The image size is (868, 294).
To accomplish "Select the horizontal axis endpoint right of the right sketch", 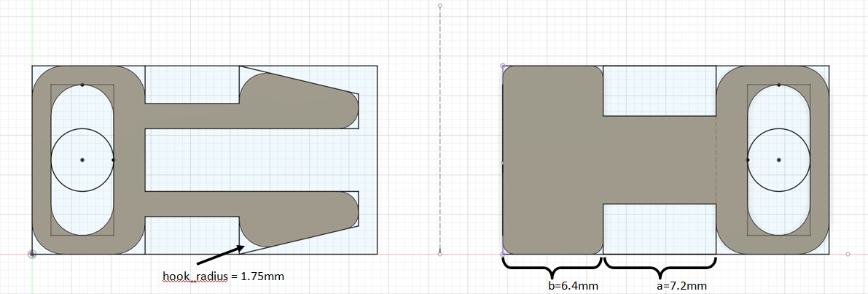I will tap(848, 254).
